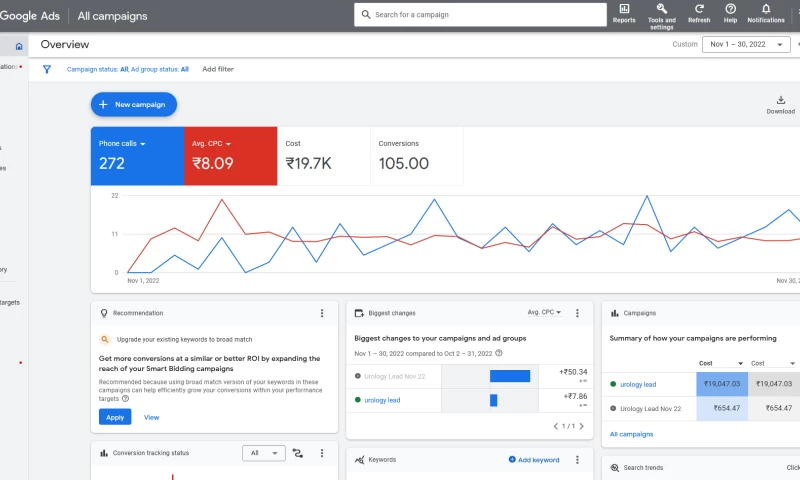Click the View link in Recommendation card
800x480 pixels.
(152, 417)
